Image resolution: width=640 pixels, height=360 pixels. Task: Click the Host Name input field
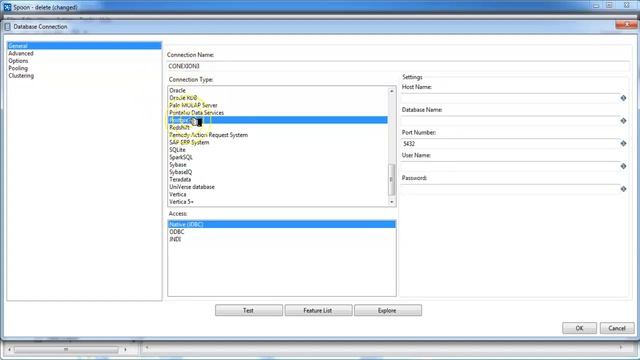(x=510, y=98)
